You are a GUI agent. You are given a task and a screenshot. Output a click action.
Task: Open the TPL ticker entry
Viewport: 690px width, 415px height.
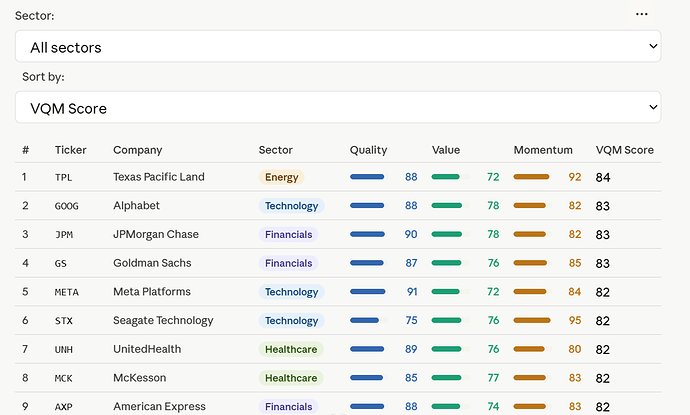coord(63,177)
